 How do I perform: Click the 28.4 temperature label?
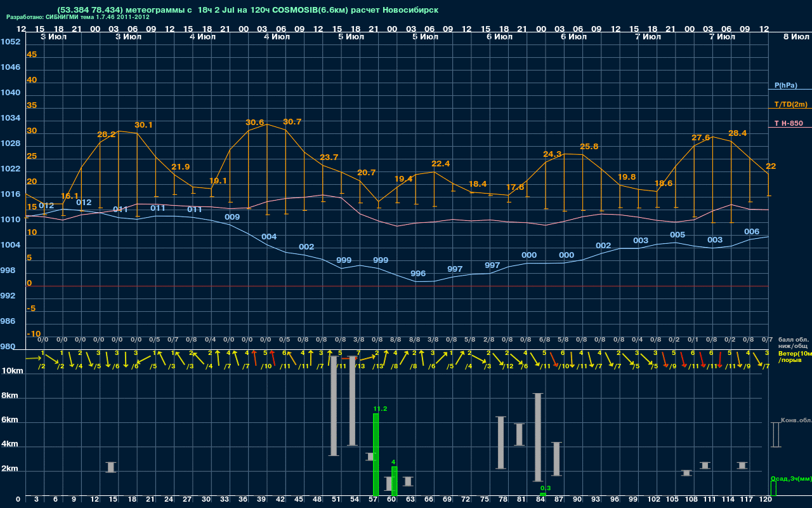[x=738, y=133]
